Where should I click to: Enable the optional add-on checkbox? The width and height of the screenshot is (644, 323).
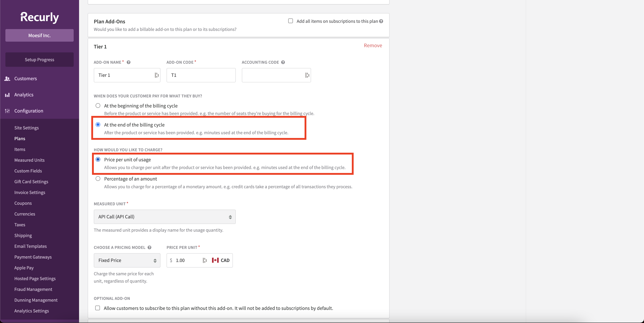[x=98, y=308]
